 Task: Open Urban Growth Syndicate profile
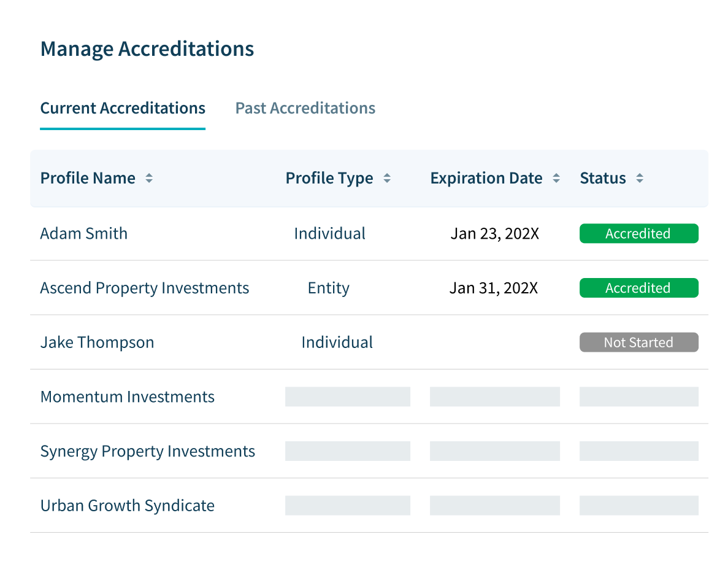click(x=127, y=506)
